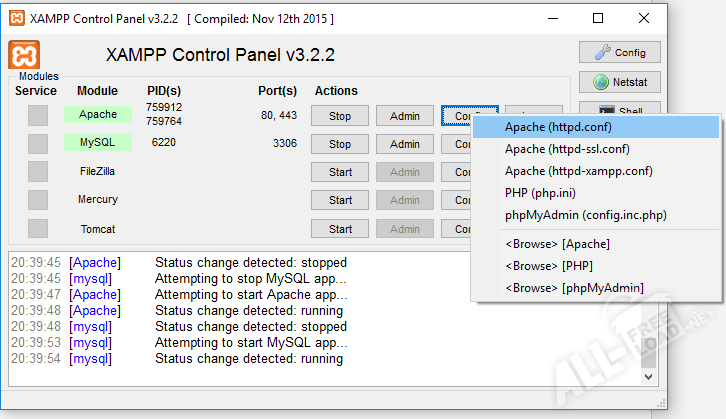Select phpMyAdmin (config.inc.php) entry
The image size is (726, 419).
click(585, 215)
